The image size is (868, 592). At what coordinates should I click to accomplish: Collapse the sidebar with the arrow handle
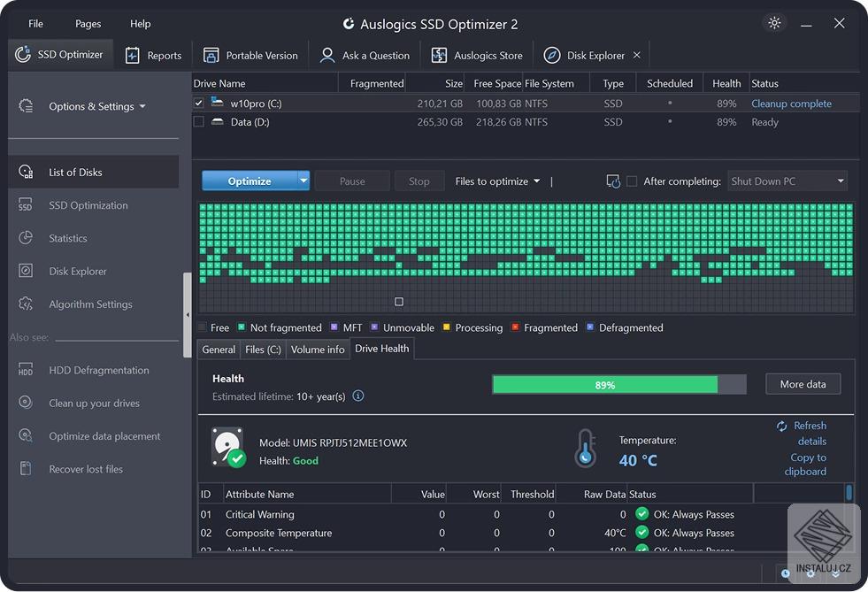[x=187, y=315]
